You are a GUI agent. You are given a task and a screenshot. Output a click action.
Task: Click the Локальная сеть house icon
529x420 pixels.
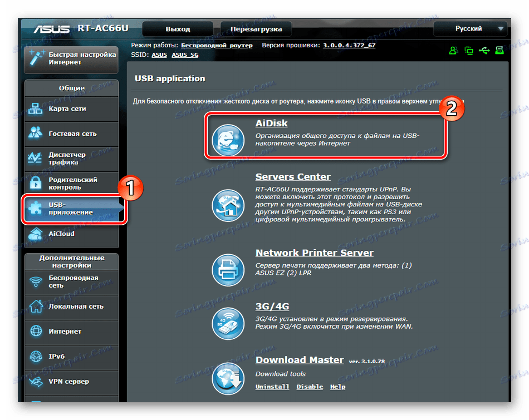coord(36,306)
